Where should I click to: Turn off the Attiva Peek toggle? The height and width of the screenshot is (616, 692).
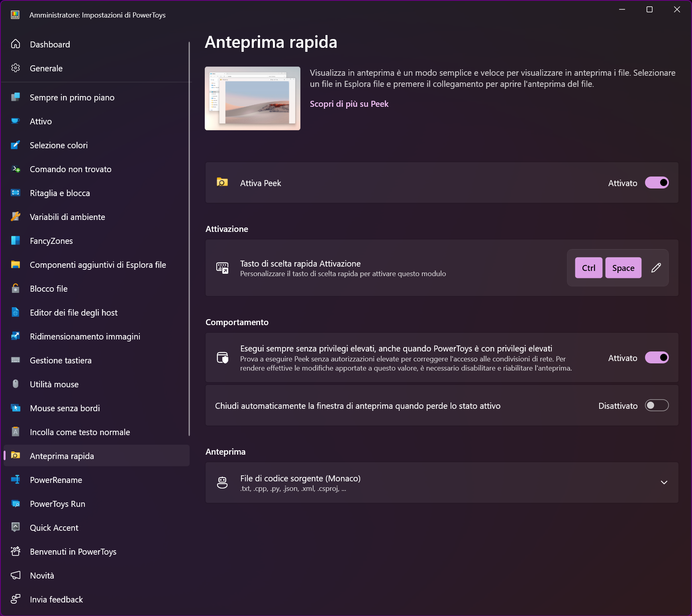(657, 183)
